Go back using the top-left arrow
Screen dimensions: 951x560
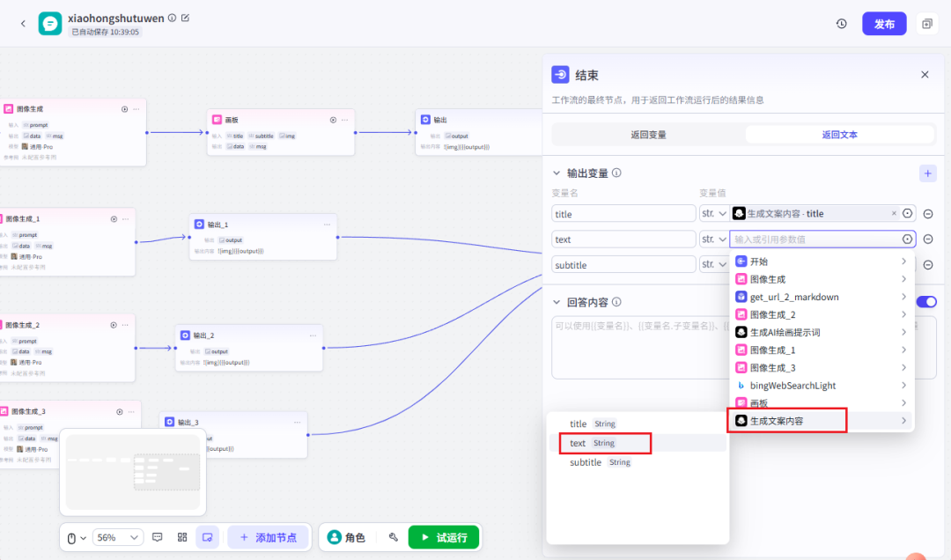[x=23, y=24]
